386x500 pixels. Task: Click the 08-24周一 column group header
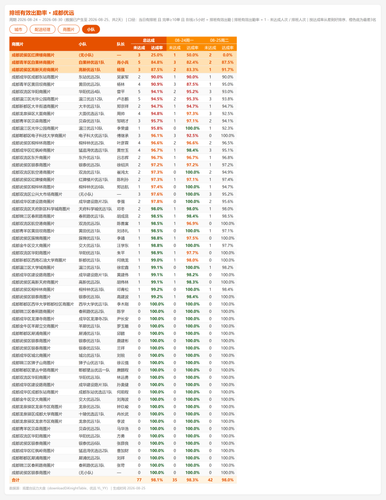click(x=184, y=40)
